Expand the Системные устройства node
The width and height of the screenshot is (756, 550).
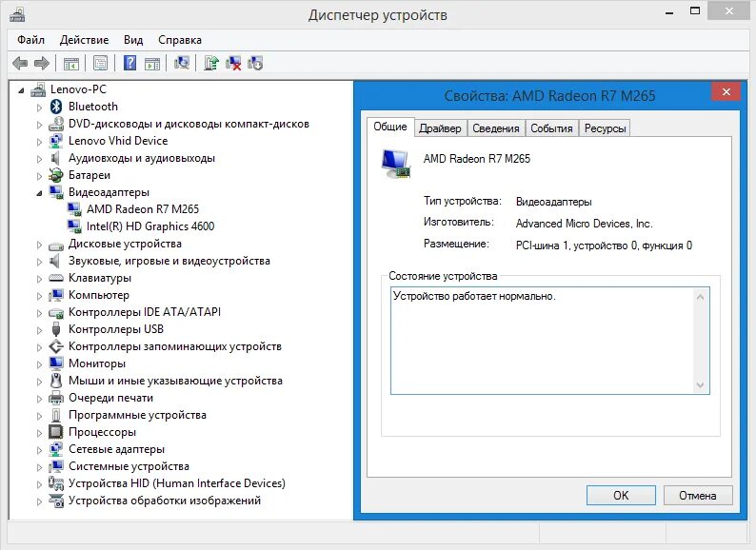(x=40, y=466)
